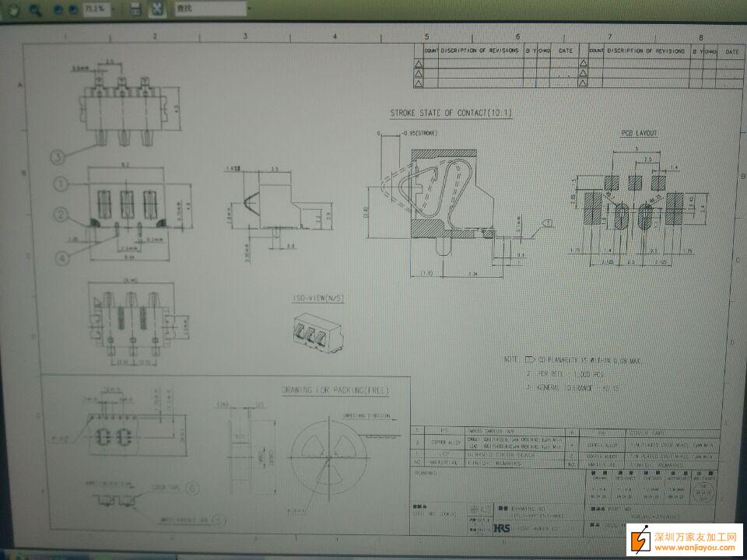Activate the marquee zoom magnifier tool
This screenshot has width=747, height=560.
coord(36,10)
